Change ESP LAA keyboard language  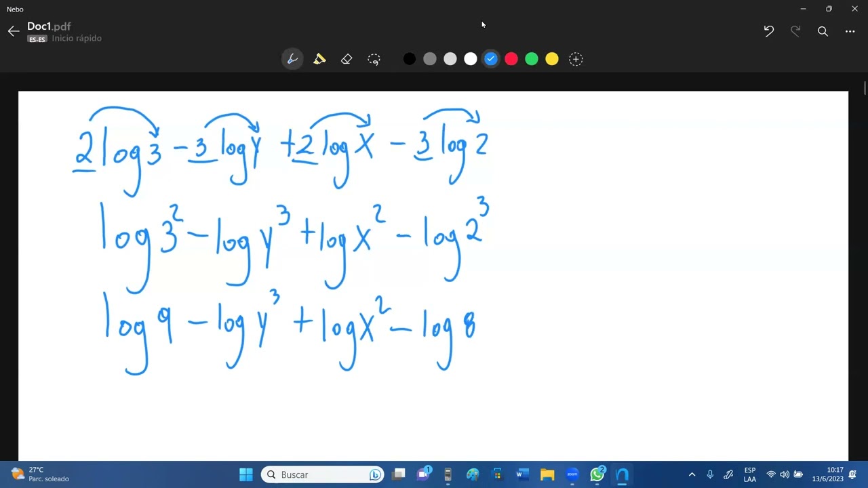tap(750, 474)
